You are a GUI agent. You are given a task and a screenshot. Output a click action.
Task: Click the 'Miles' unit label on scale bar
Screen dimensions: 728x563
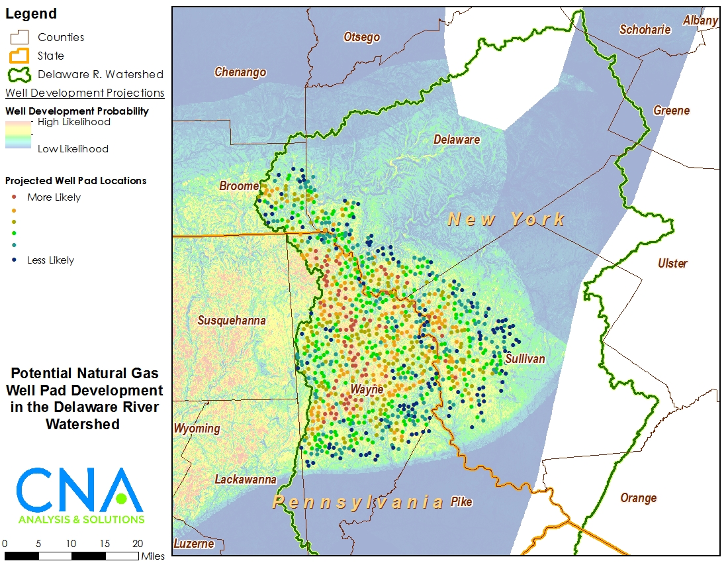point(154,556)
